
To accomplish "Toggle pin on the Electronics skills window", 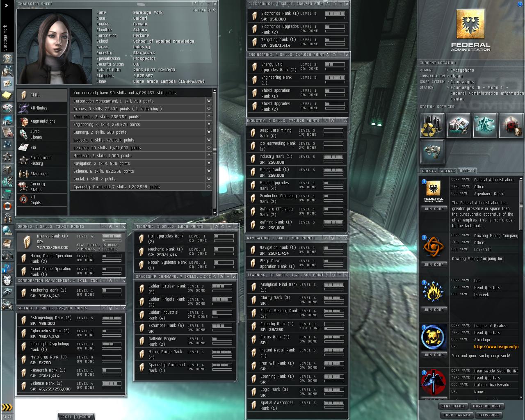I will tap(335, 4).
